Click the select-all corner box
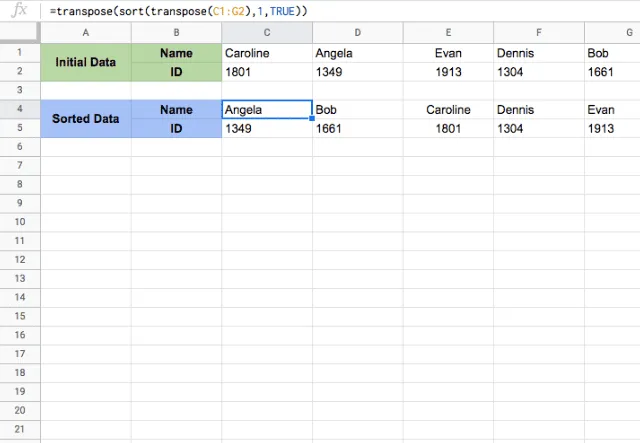Viewport: 640px width, 443px height. pos(20,33)
